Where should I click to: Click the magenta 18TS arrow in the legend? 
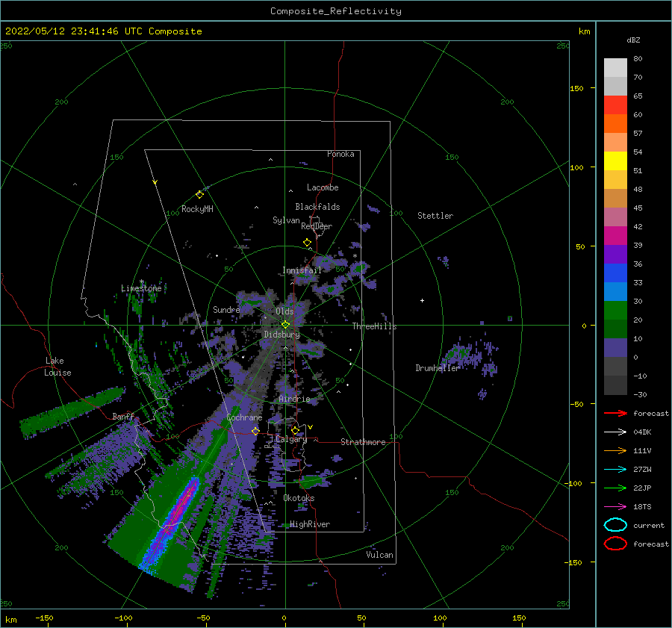pyautogui.click(x=615, y=506)
